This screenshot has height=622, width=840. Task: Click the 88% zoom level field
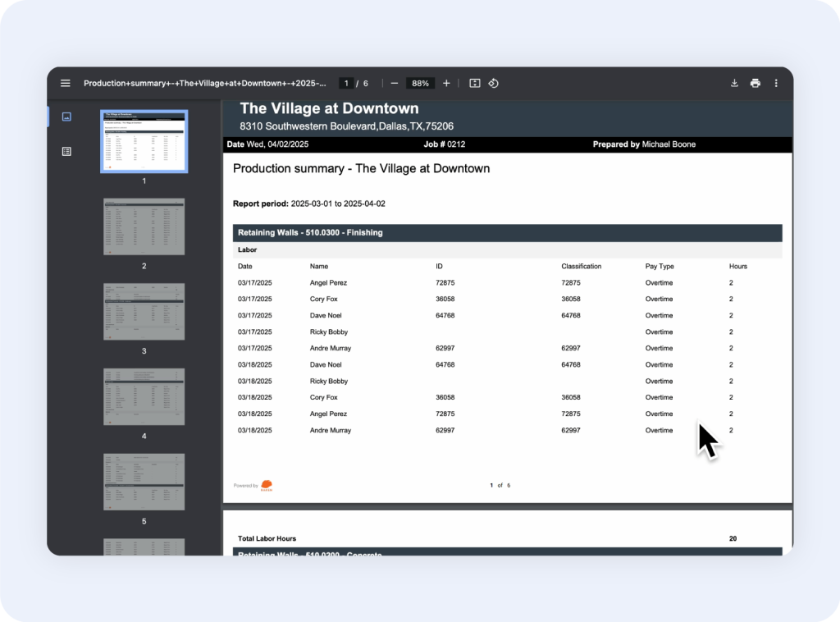(420, 83)
